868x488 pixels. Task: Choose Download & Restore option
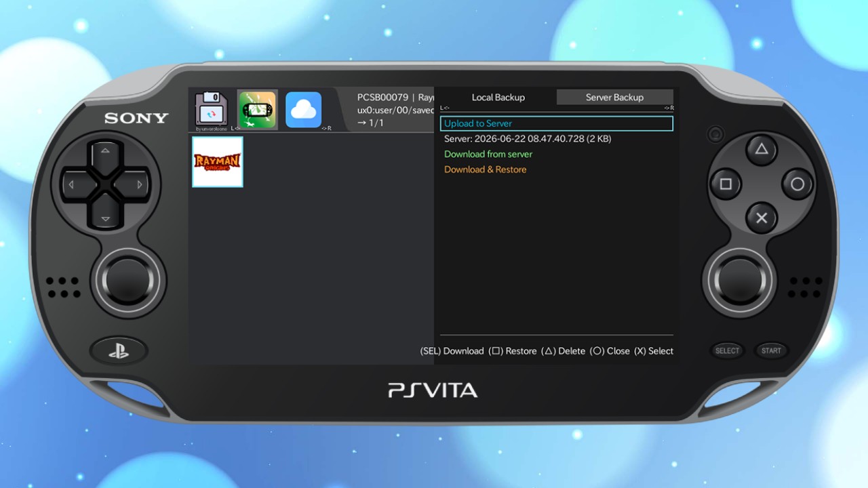[486, 169]
